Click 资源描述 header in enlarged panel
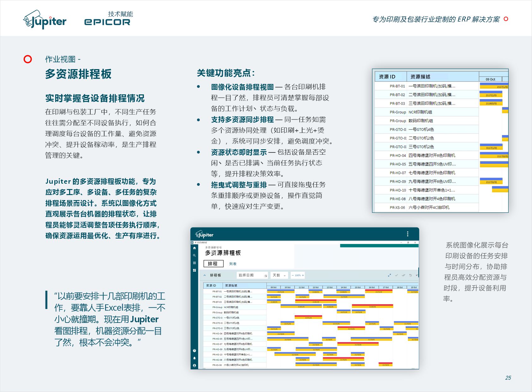Image resolution: width=532 pixels, height=392 pixels. pyautogui.click(x=443, y=77)
